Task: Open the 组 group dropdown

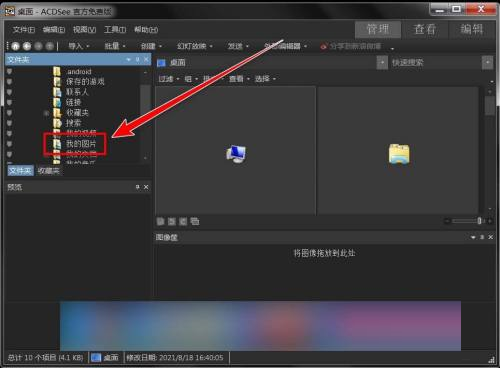Action: [x=191, y=79]
